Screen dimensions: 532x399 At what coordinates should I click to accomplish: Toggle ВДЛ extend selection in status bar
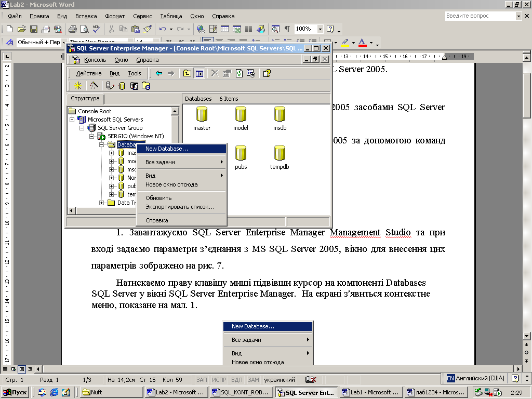[236, 380]
